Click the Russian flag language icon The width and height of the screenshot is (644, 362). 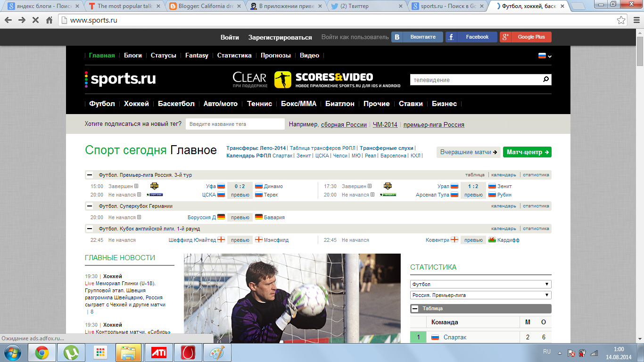click(542, 56)
